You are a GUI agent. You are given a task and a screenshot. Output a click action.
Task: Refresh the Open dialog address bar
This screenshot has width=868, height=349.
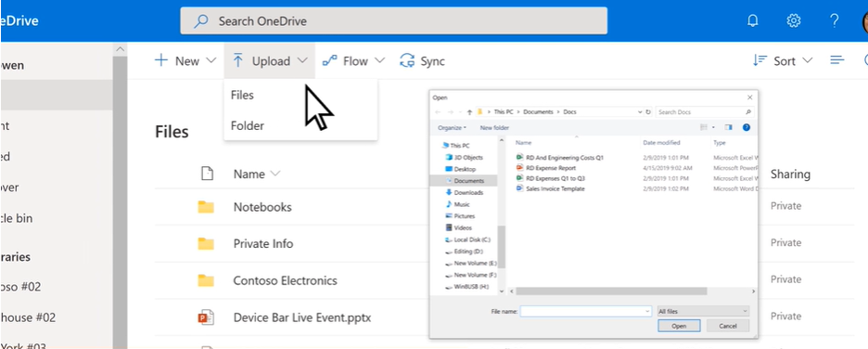pos(647,112)
